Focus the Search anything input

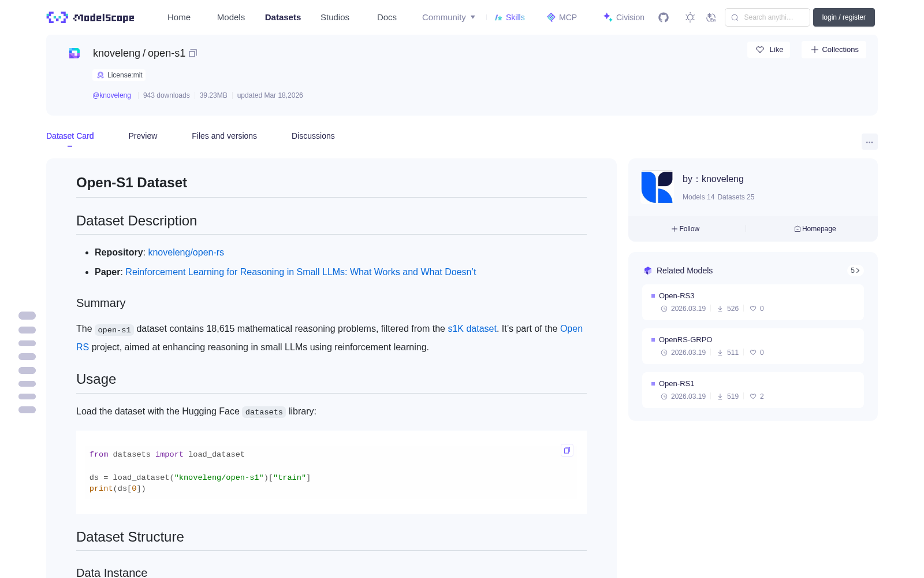pyautogui.click(x=767, y=17)
